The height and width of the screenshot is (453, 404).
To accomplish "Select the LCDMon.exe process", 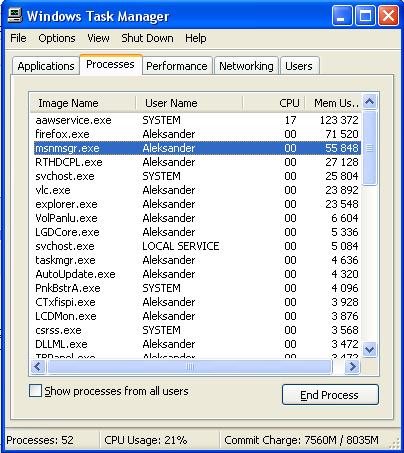I will [x=197, y=316].
